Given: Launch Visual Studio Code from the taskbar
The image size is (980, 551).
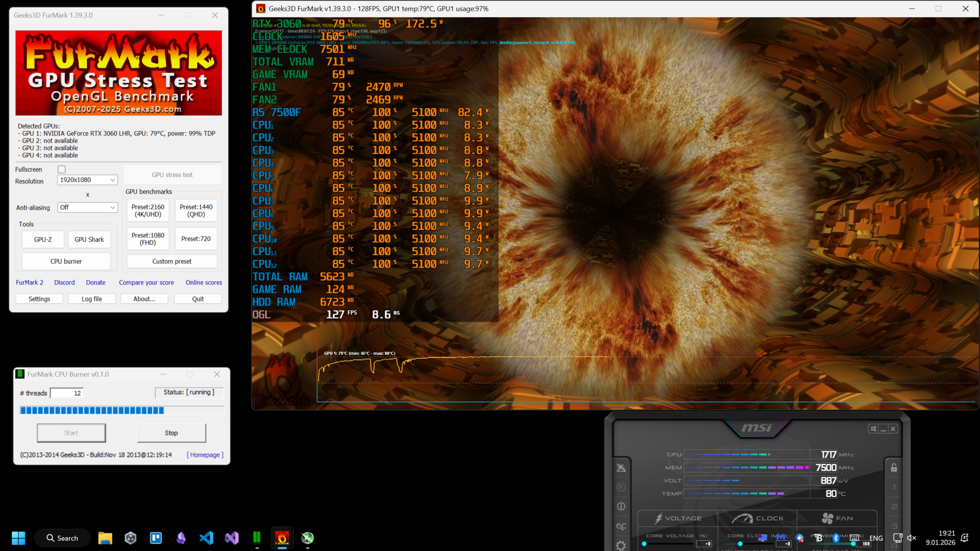Looking at the screenshot, I should (206, 538).
